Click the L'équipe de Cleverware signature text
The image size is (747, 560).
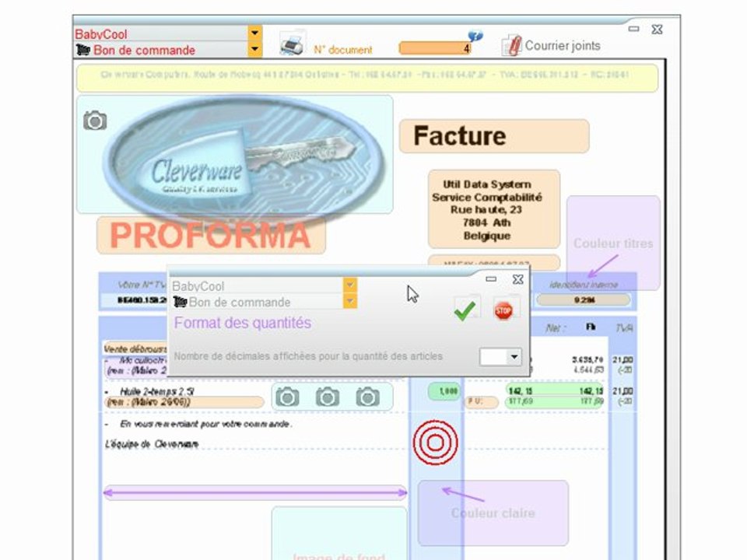152,444
